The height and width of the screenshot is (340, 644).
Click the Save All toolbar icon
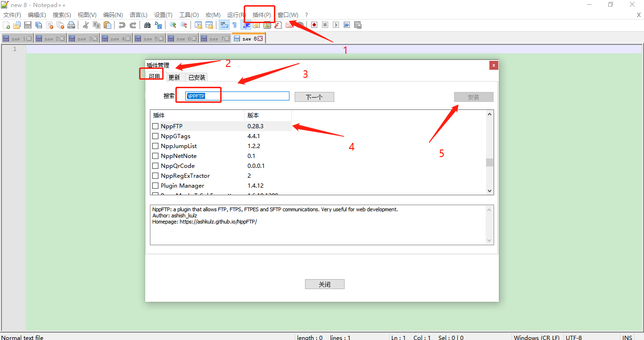tap(39, 25)
